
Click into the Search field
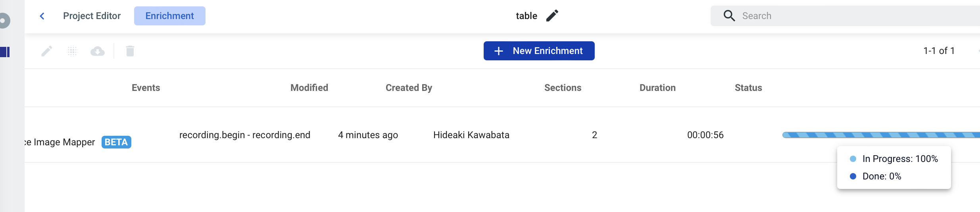pos(845,16)
